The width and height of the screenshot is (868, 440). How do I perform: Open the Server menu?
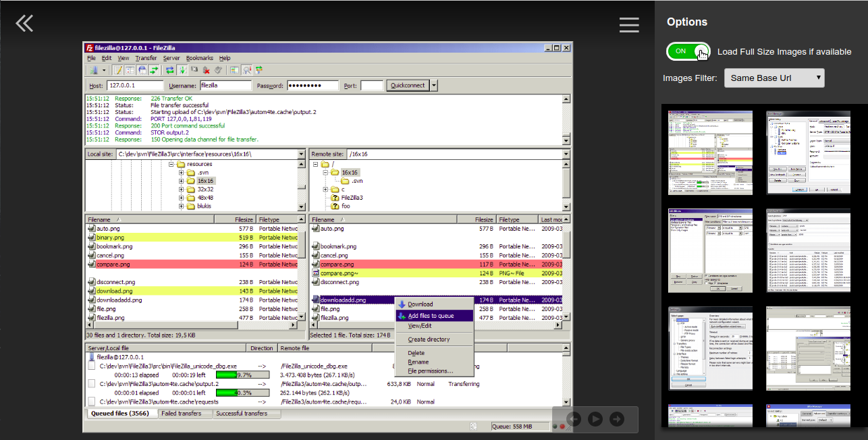pyautogui.click(x=171, y=58)
